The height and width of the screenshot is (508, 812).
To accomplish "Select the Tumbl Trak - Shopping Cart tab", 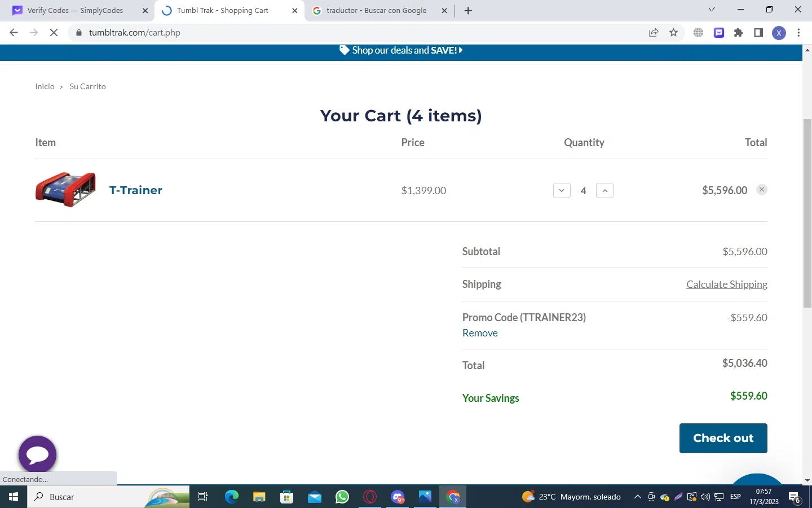I will pos(222,11).
